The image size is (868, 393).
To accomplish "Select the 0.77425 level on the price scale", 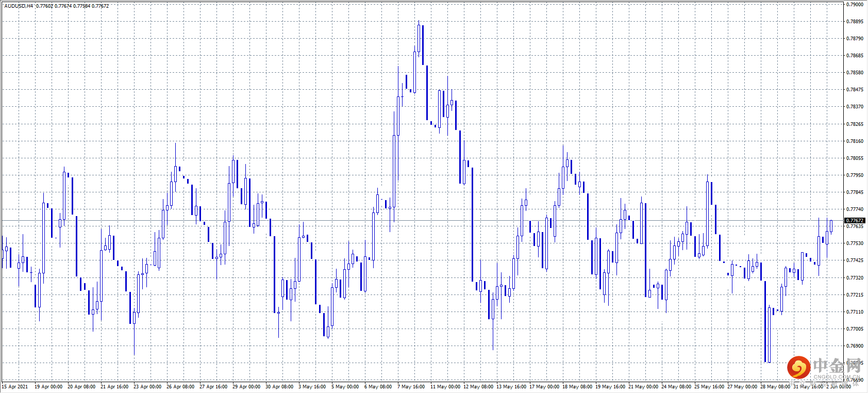I will (x=855, y=260).
